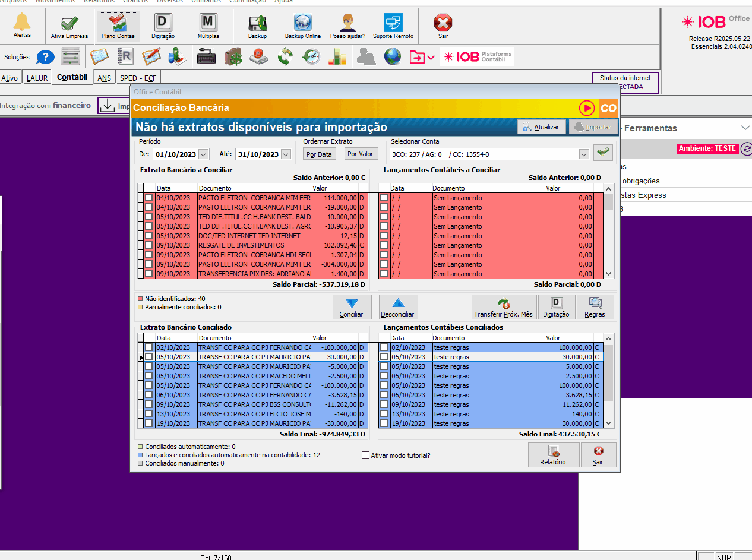Expand the De start date picker
This screenshot has width=752, height=560.
[203, 154]
